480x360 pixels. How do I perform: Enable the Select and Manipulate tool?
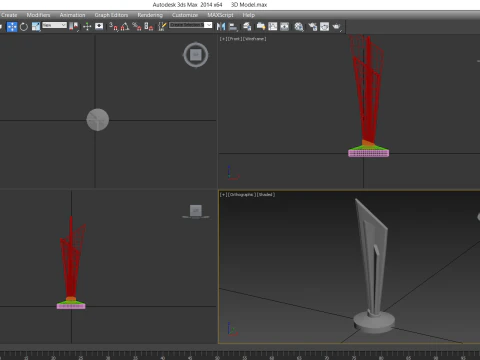(x=87, y=27)
